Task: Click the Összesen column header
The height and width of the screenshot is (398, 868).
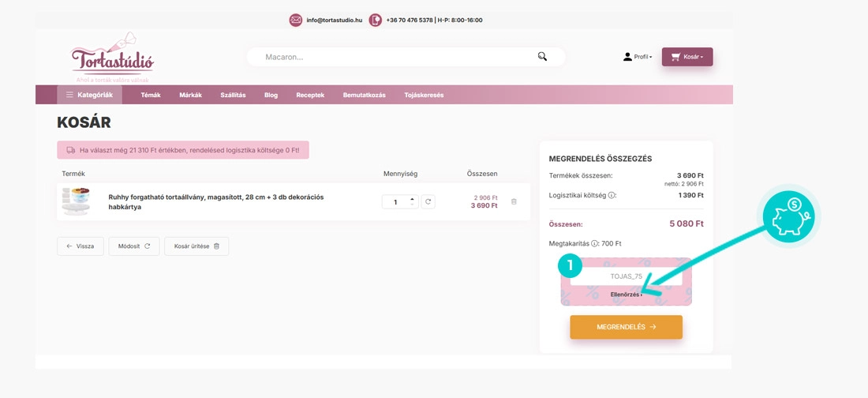Action: tap(482, 174)
